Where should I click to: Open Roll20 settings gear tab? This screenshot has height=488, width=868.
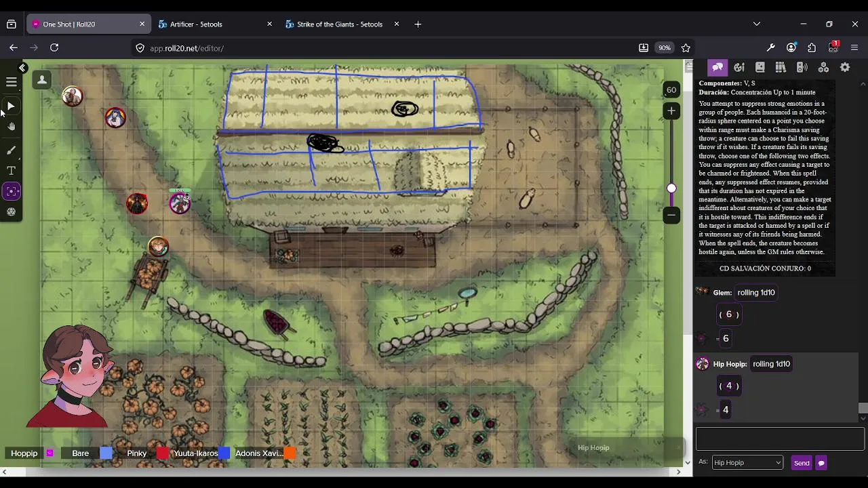[x=845, y=67]
